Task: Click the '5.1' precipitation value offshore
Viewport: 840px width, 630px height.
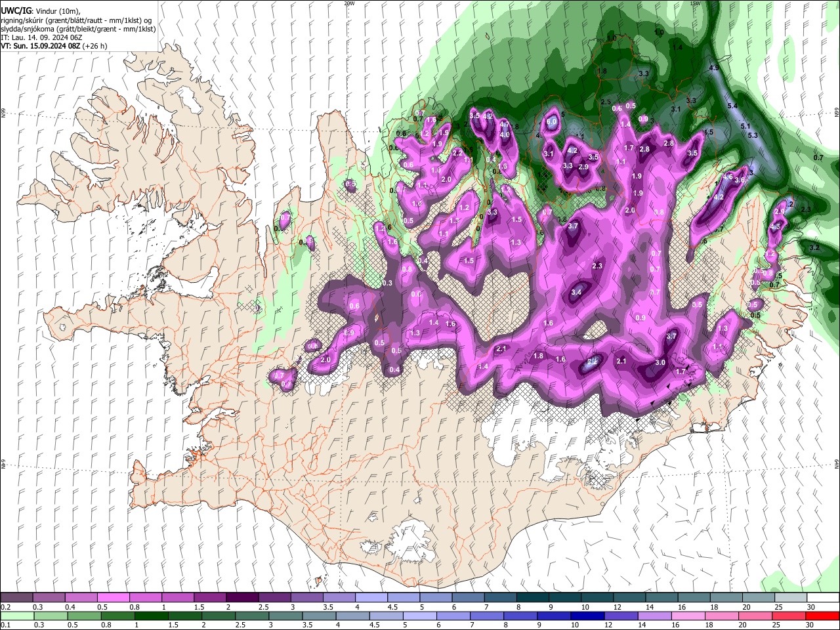Action: (x=745, y=126)
